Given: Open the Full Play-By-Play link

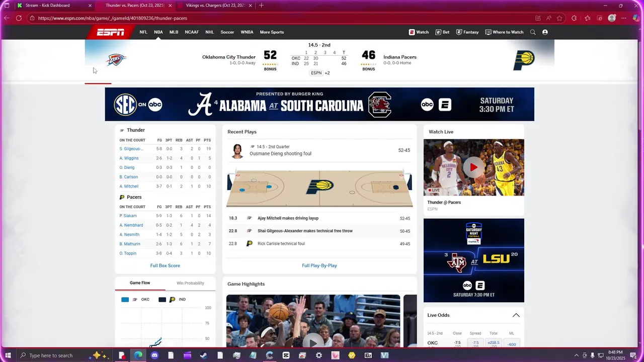Looking at the screenshot, I should point(319,265).
